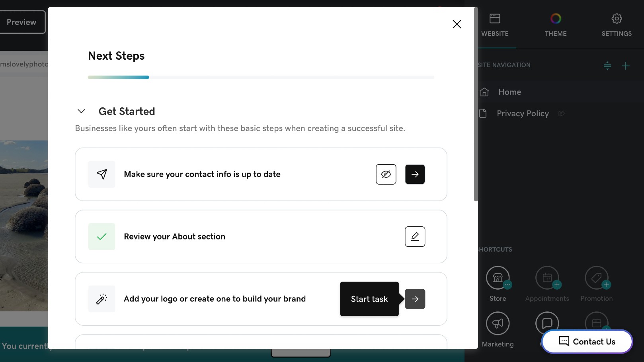
Task: Click the green checkmark on About section
Action: point(102,237)
